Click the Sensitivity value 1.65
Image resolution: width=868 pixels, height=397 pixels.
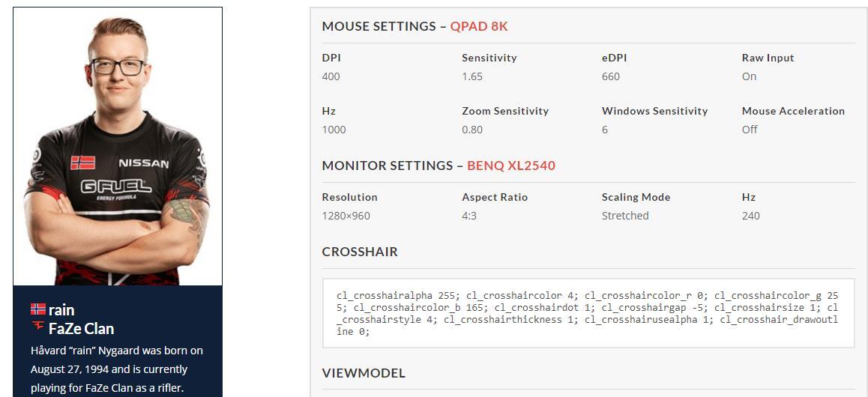tap(472, 76)
